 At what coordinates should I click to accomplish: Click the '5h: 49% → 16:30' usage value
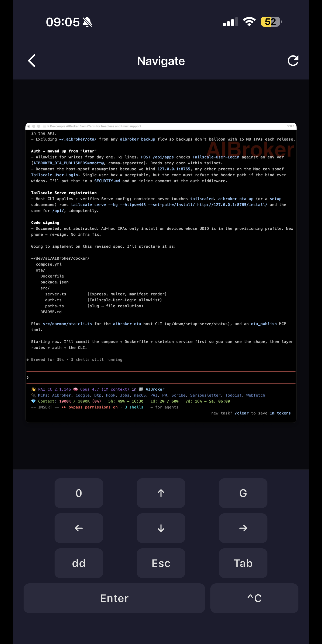coord(126,401)
